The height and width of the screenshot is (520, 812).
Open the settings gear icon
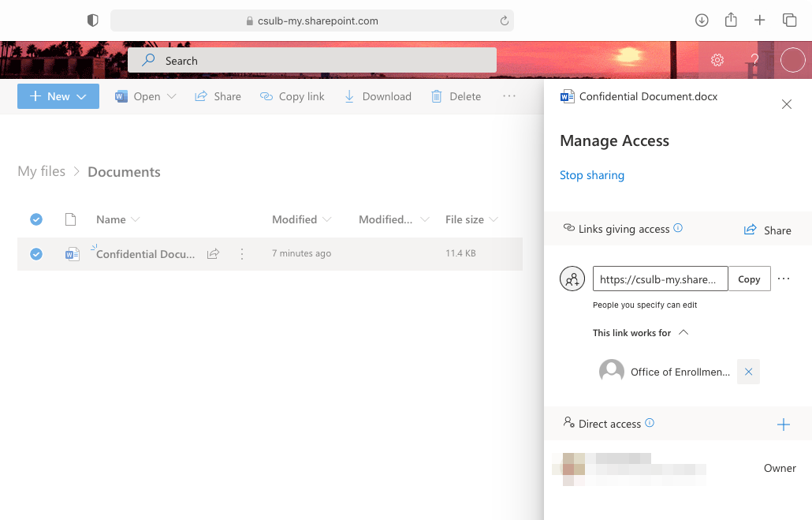coord(717,60)
